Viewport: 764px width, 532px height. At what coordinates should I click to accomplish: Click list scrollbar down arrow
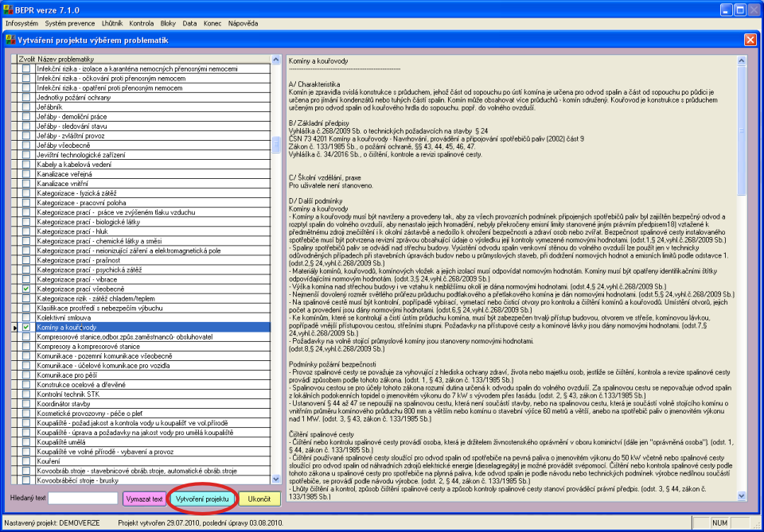276,480
